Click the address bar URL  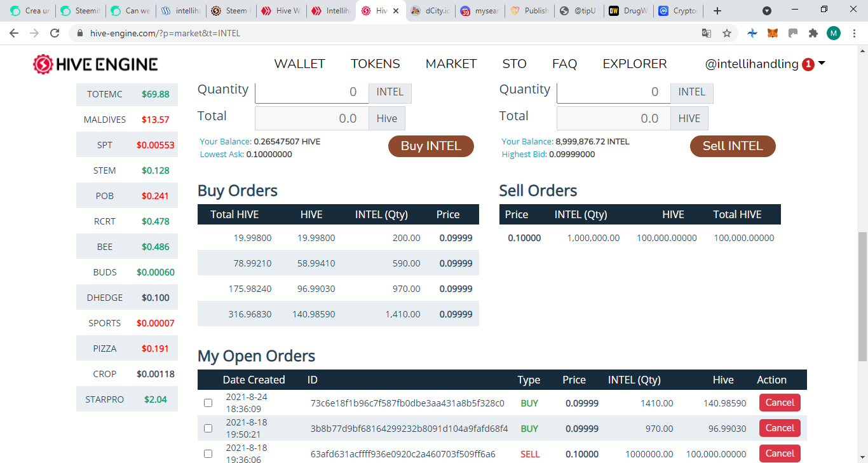tap(165, 33)
